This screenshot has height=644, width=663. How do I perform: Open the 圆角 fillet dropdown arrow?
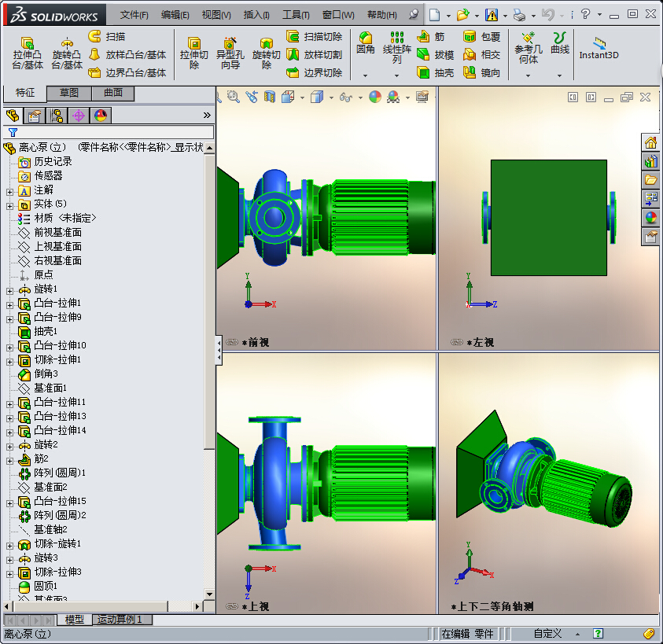(366, 75)
